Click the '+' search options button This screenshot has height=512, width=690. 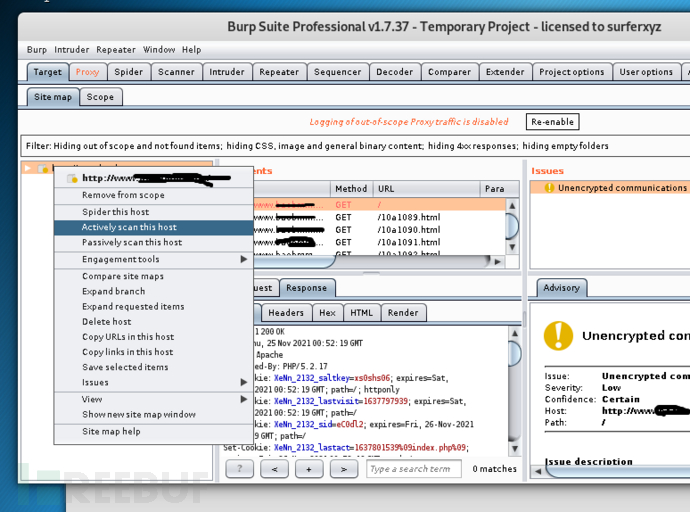[309, 468]
